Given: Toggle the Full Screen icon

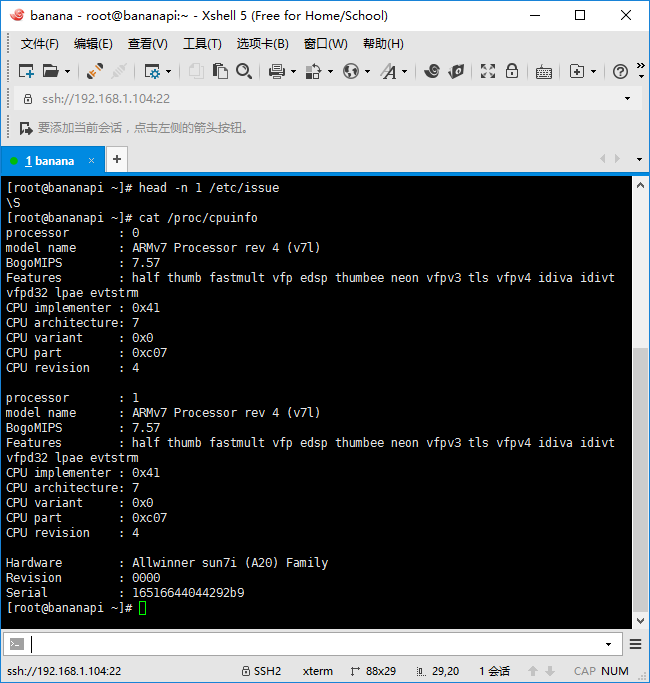Looking at the screenshot, I should pos(488,71).
